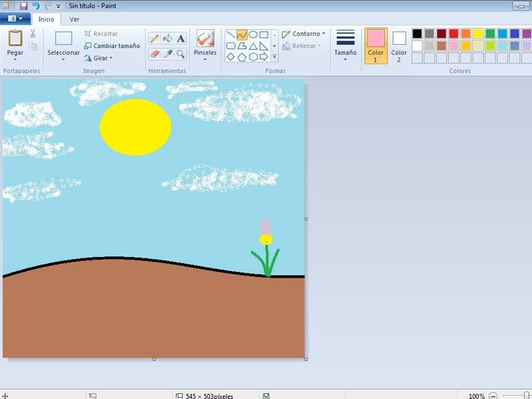Pick the brown color swatch
This screenshot has width=532, height=399.
(x=441, y=46)
